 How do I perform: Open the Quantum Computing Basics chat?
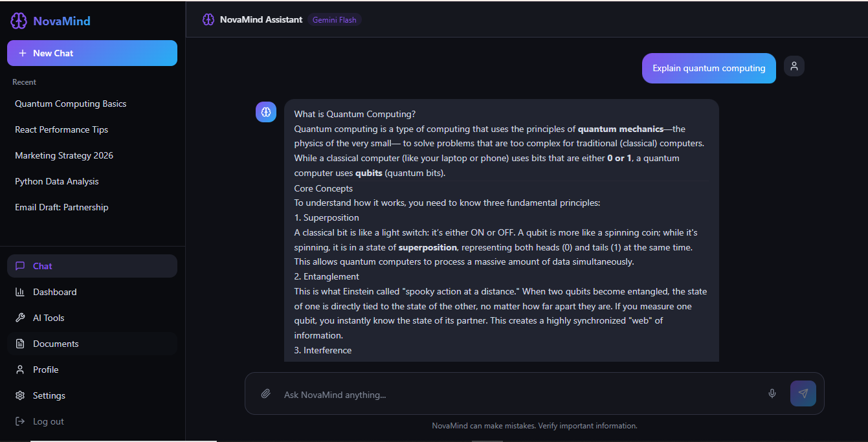click(x=71, y=104)
